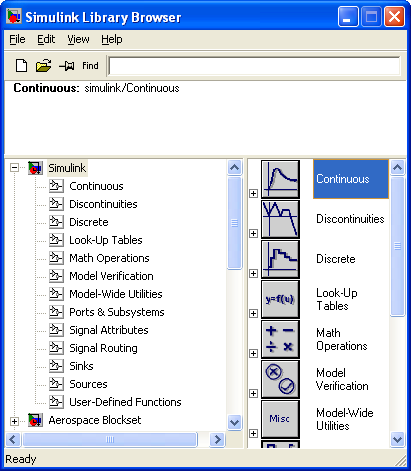411x471 pixels.
Task: Expand the Aerospace Blockset tree node
Action: [x=14, y=421]
